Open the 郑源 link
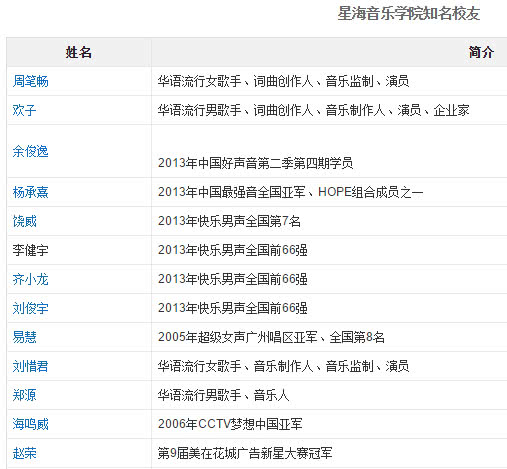This screenshot has width=507, height=469. [x=24, y=395]
